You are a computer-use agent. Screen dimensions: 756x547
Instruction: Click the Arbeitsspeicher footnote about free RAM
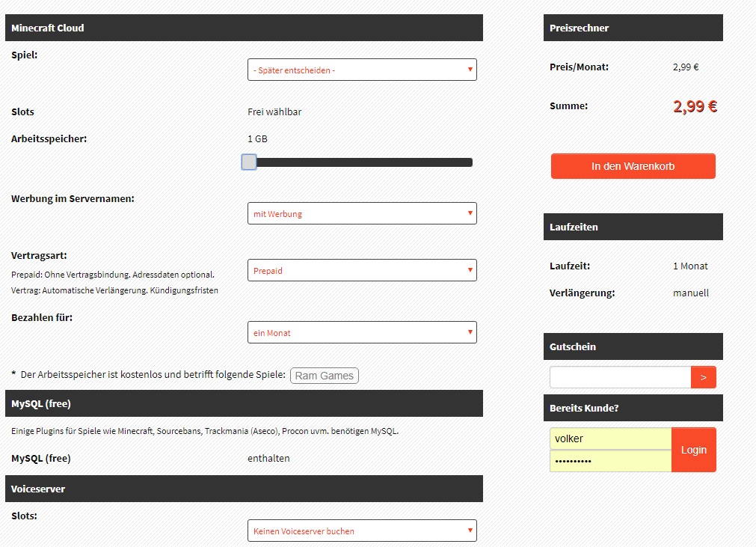(149, 374)
